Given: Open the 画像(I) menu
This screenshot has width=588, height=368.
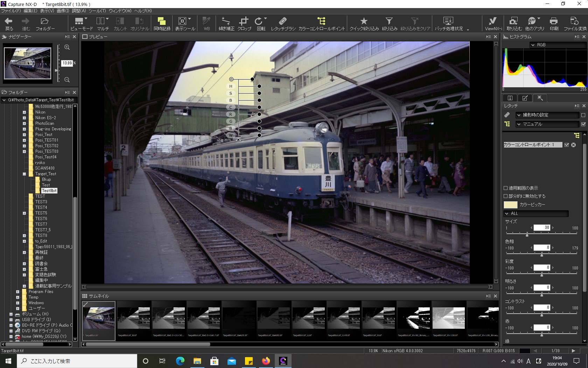Looking at the screenshot, I should [63, 11].
